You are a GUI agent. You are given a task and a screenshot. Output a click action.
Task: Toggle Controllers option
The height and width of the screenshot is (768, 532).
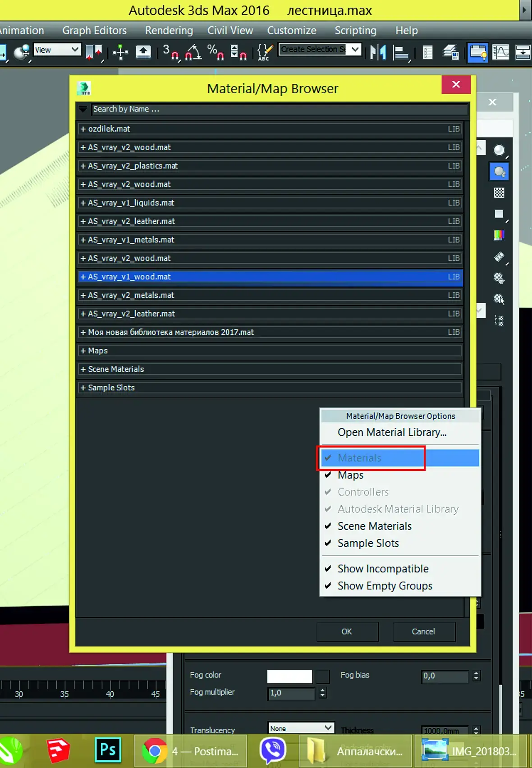[400, 492]
